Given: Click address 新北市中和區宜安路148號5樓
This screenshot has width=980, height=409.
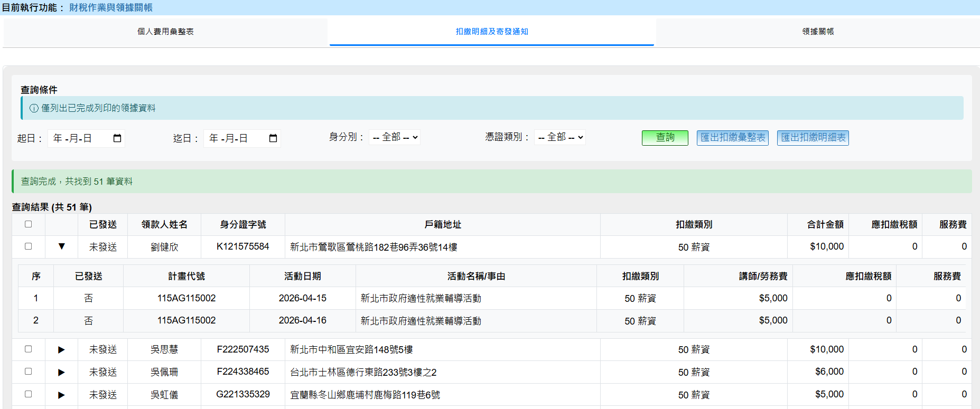Looking at the screenshot, I should pyautogui.click(x=351, y=349).
